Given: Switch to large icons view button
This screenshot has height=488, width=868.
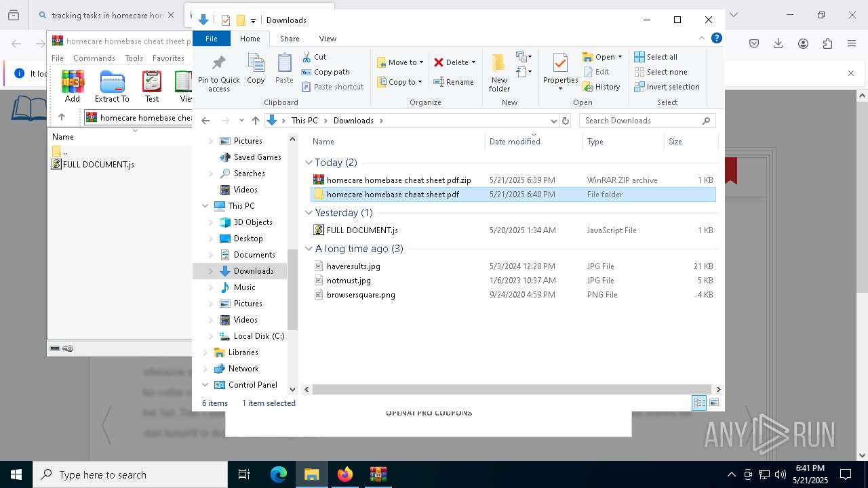Looking at the screenshot, I should pos(714,403).
